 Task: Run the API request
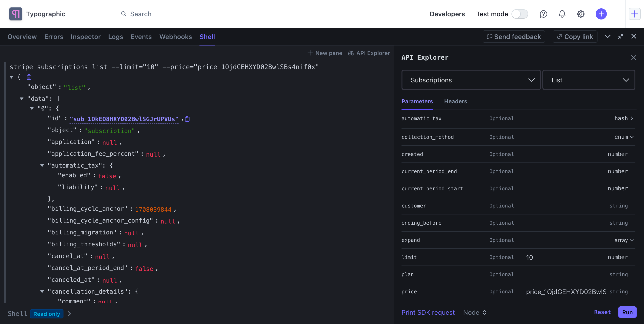pos(627,312)
